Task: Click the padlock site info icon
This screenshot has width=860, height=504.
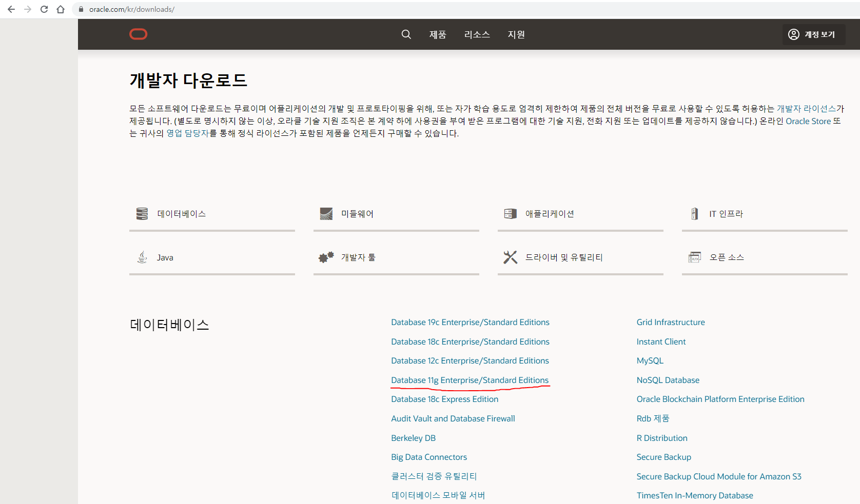Action: pos(81,9)
